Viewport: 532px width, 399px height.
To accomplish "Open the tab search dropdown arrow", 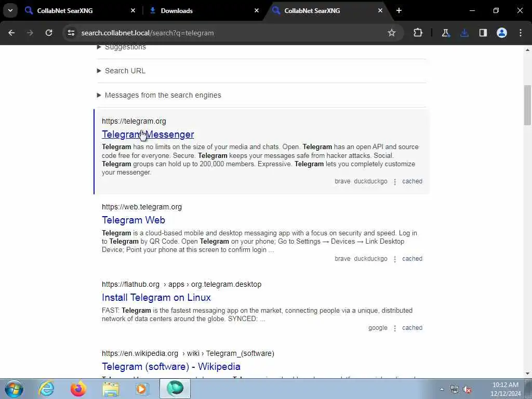I will 10,10.
